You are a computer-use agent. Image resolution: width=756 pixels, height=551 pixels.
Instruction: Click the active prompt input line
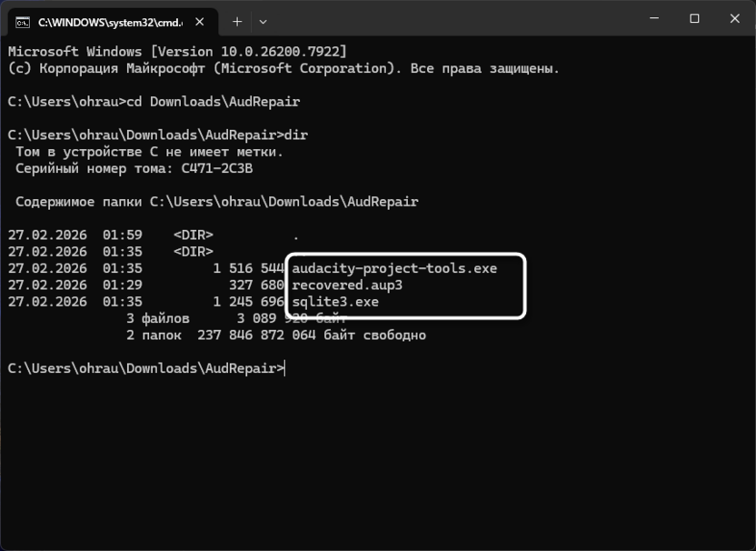pyautogui.click(x=146, y=368)
